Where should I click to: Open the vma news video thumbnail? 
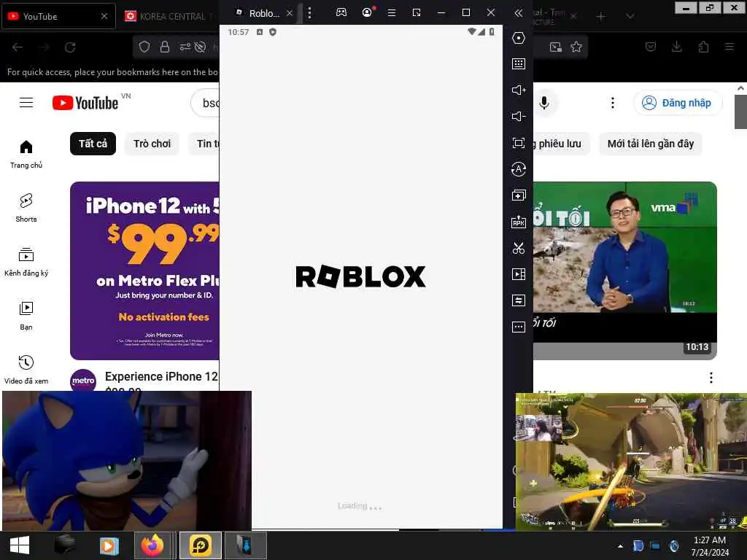(624, 271)
